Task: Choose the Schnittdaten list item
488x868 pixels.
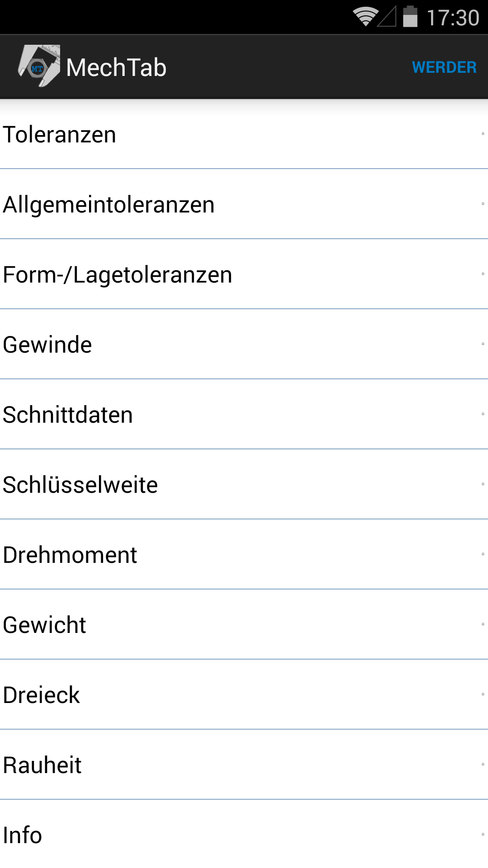Action: [244, 415]
